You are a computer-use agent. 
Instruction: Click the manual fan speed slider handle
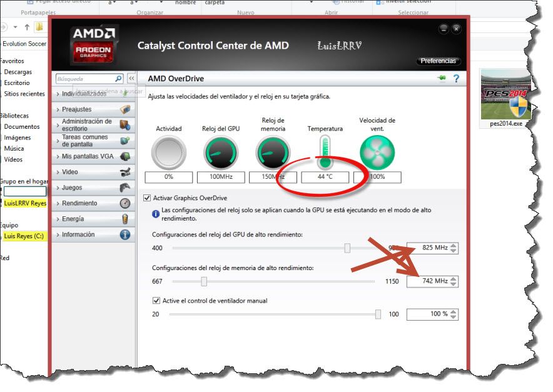[x=378, y=314]
